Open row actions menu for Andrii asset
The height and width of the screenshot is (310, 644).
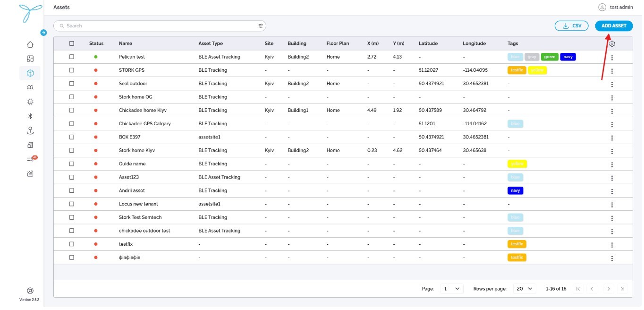pos(612,191)
